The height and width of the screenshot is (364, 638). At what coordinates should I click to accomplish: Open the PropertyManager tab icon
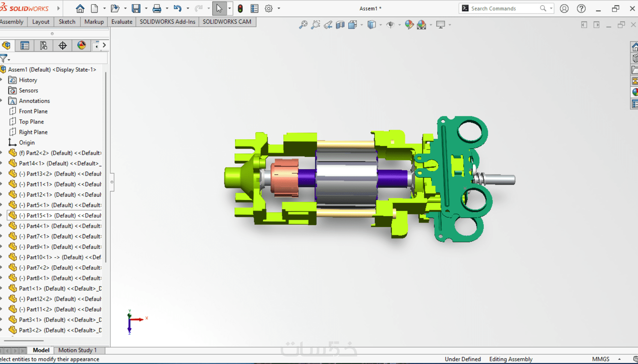click(25, 46)
